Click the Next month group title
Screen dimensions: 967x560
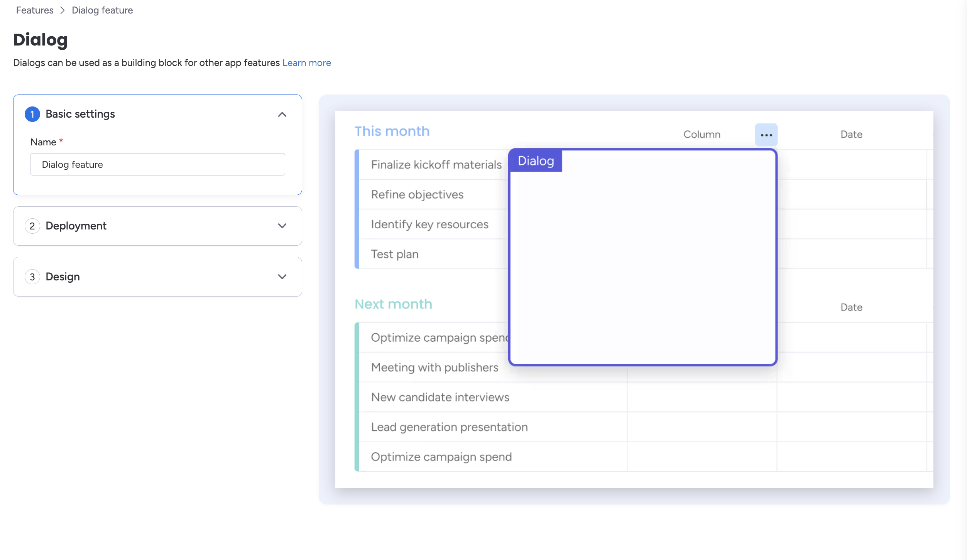coord(393,304)
